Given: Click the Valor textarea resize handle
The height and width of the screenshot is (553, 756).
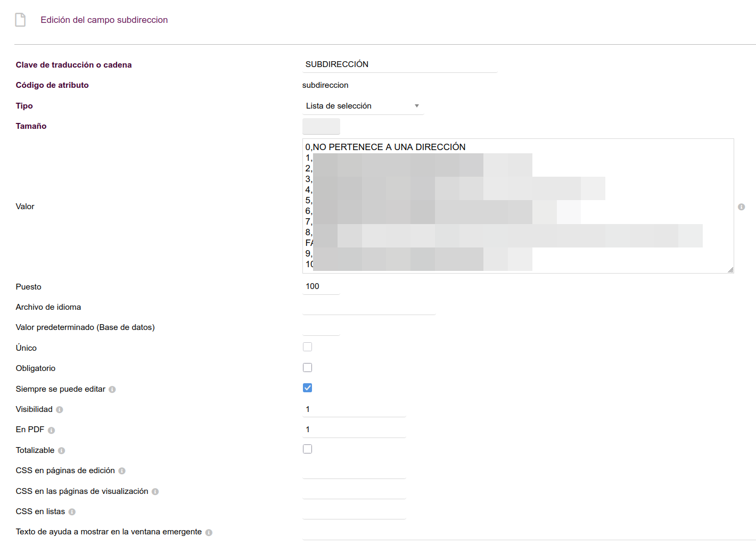Looking at the screenshot, I should [x=730, y=270].
